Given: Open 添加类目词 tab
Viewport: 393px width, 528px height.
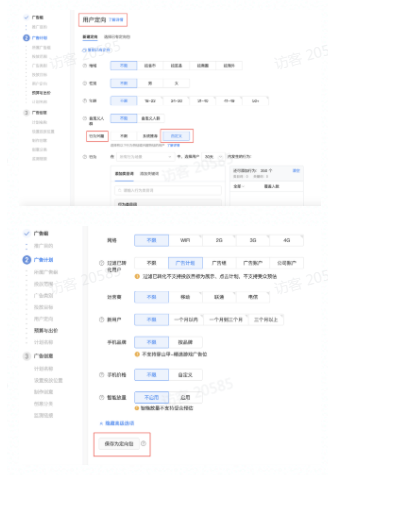Looking at the screenshot, I should click(124, 174).
